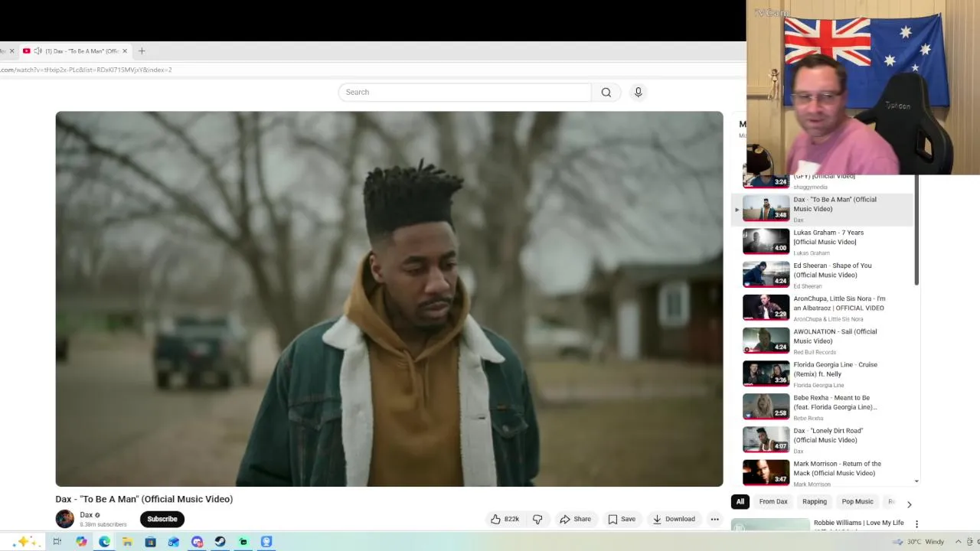Open Robbie Williams Love My Life video
The width and height of the screenshot is (980, 551).
(x=858, y=523)
